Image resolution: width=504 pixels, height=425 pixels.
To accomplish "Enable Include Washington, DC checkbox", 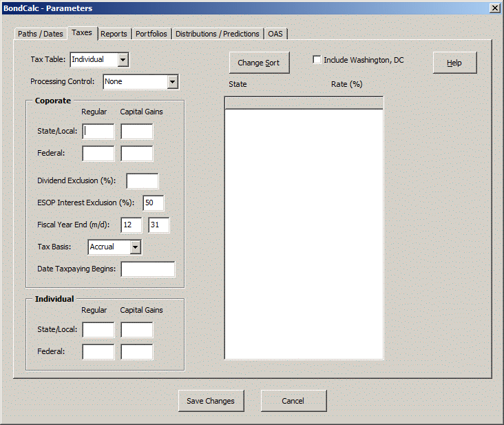I will click(317, 60).
